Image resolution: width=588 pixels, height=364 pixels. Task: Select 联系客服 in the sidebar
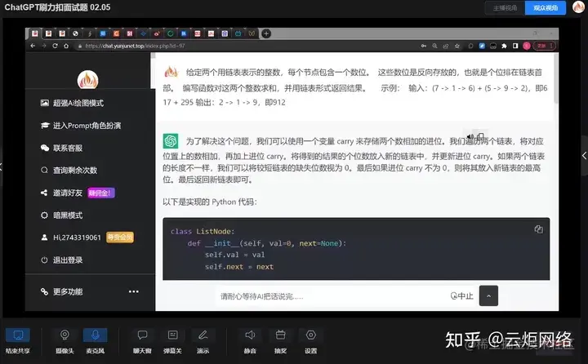pos(61,148)
